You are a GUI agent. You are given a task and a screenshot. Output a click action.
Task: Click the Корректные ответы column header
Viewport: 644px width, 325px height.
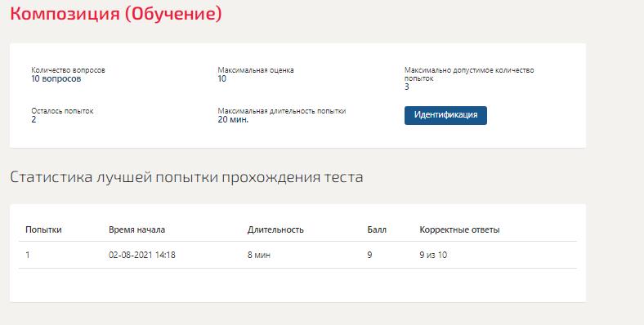pos(459,229)
